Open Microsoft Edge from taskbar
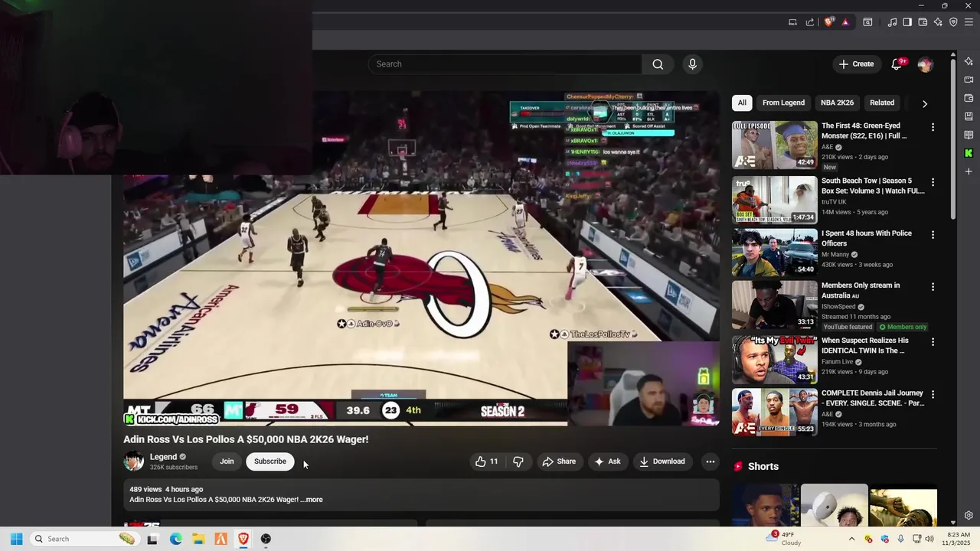980x551 pixels. click(175, 539)
